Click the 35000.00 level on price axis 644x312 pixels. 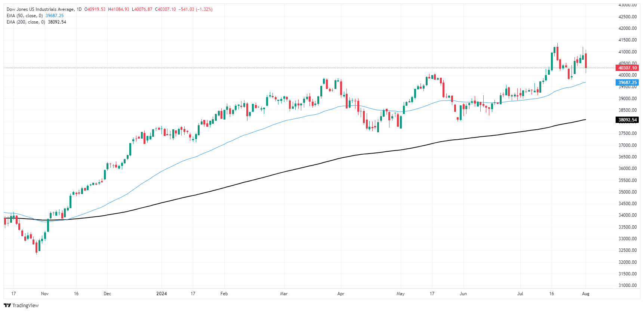pyautogui.click(x=628, y=192)
